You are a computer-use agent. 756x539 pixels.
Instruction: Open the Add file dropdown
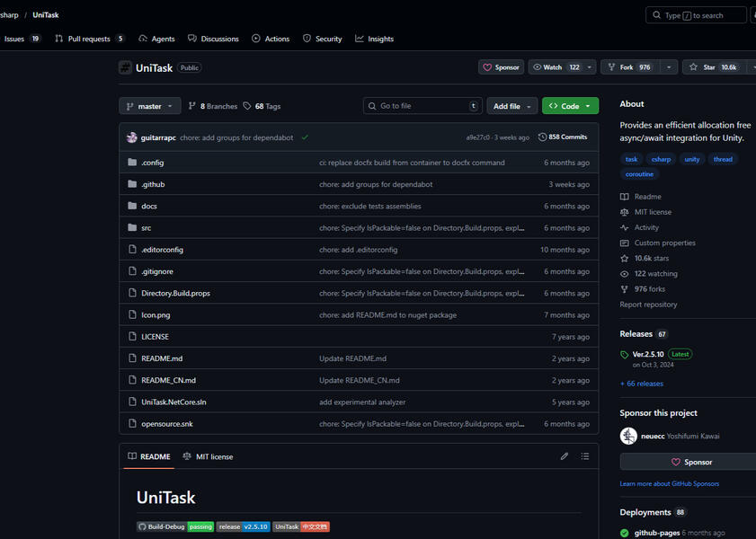511,105
